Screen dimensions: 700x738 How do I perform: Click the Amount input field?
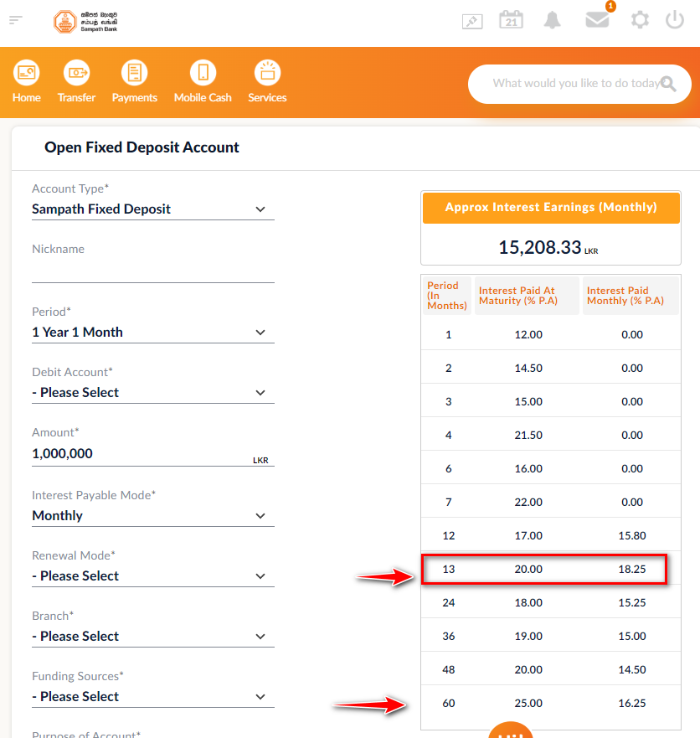click(153, 454)
